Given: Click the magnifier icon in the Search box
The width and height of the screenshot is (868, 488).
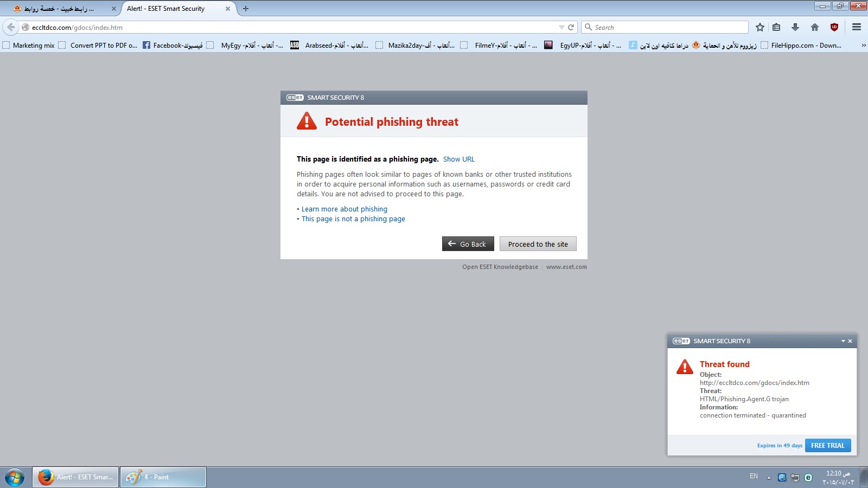Looking at the screenshot, I should click(x=588, y=27).
